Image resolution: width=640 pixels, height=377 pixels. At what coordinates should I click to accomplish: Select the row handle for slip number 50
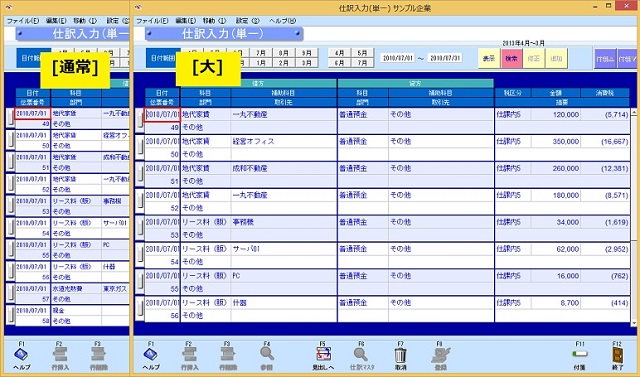pyautogui.click(x=139, y=148)
